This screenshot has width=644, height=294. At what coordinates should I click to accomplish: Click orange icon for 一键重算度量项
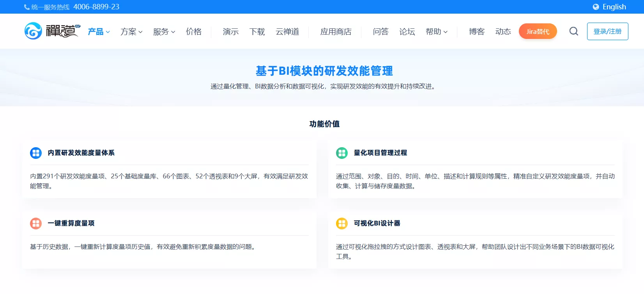[36, 224]
